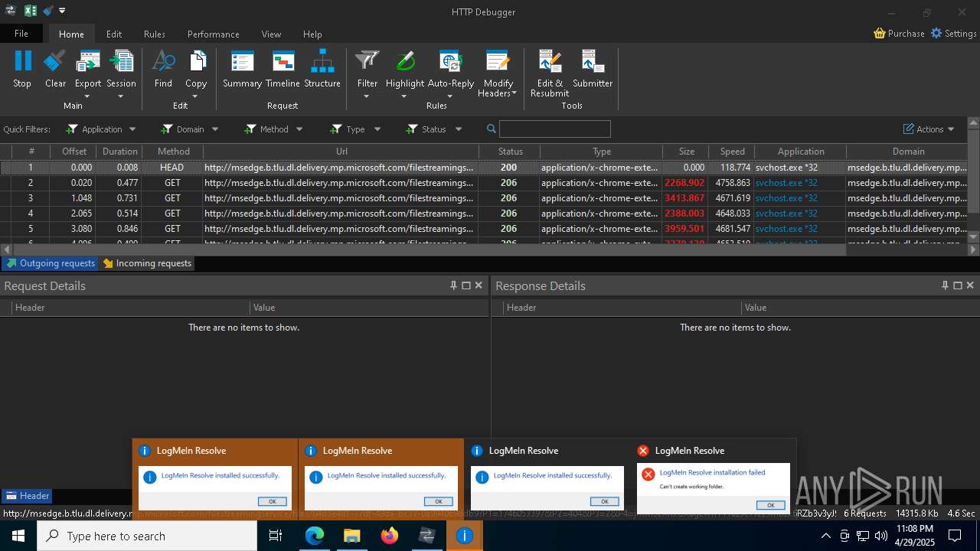
Task: Click the horizontal scrollbar of request list
Action: coord(429,249)
